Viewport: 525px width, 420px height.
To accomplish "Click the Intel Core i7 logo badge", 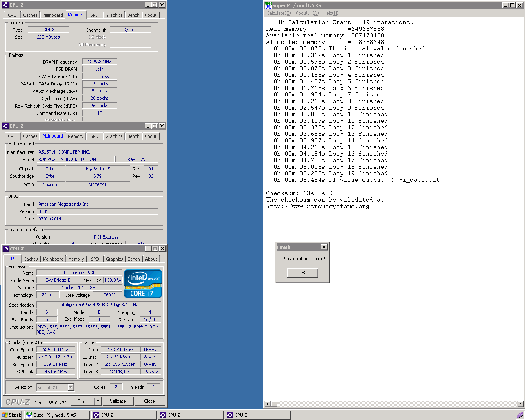I will point(143,284).
